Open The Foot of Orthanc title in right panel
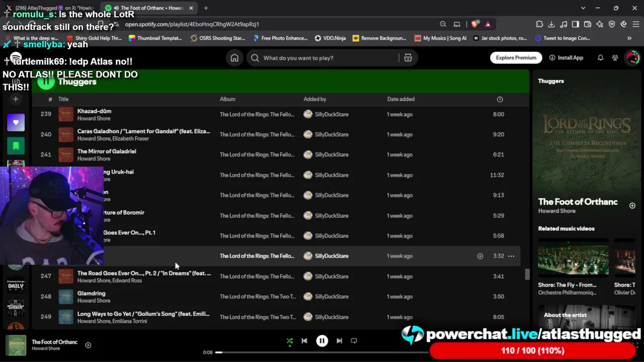 point(578,202)
